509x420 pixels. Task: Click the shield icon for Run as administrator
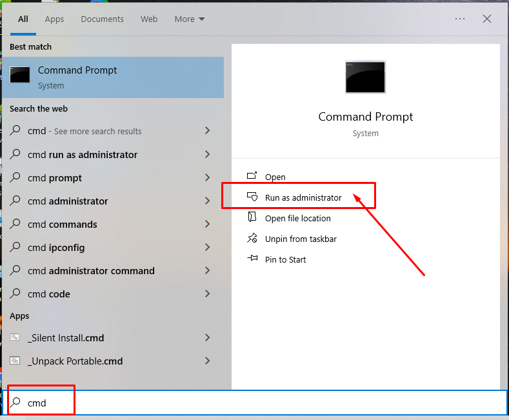pos(252,197)
